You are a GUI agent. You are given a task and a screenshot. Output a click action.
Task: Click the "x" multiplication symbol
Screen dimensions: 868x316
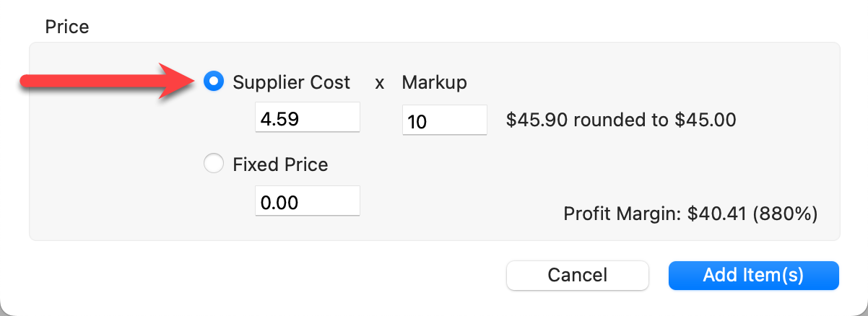(380, 83)
